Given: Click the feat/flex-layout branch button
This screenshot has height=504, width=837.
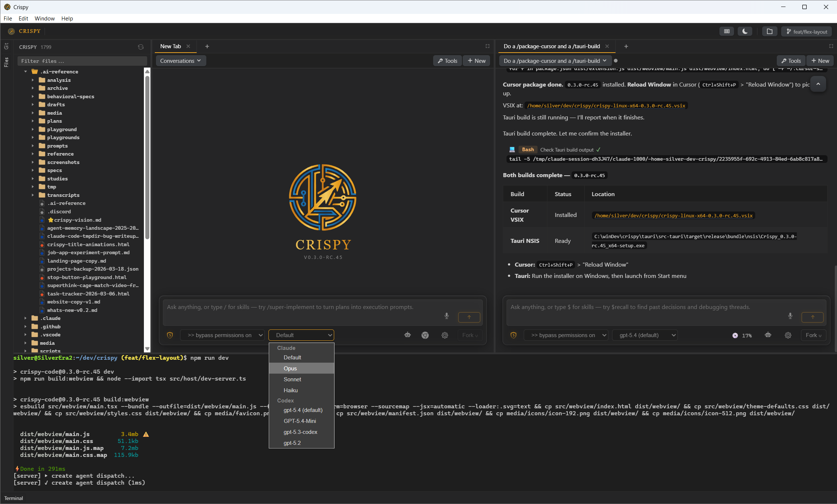Looking at the screenshot, I should (806, 31).
